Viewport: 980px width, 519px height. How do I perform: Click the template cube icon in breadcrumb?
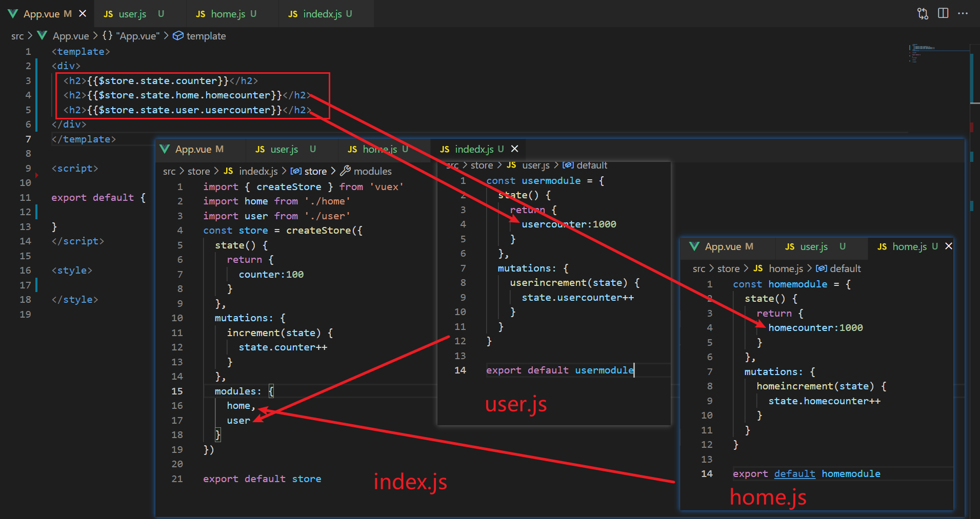click(x=178, y=36)
